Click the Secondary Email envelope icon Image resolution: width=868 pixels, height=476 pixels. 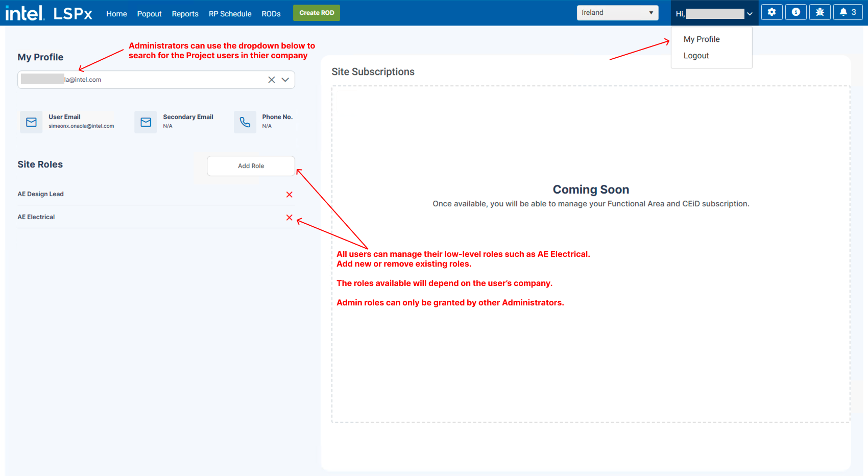[146, 122]
